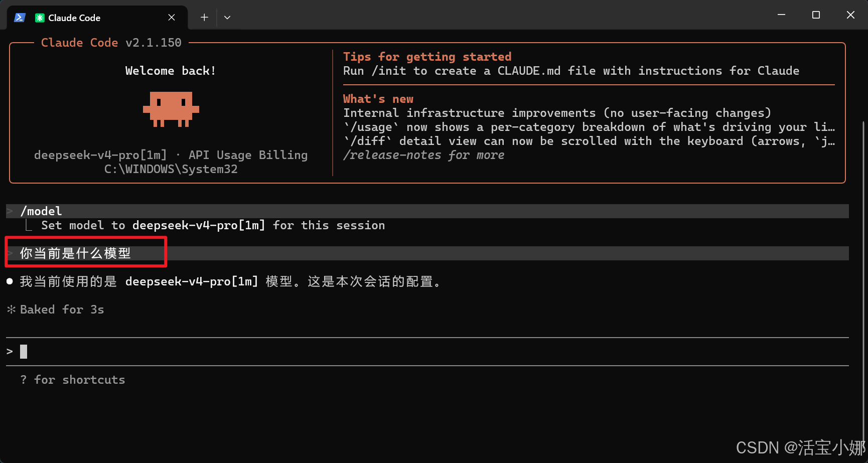Select the Claude Code tab title
This screenshot has width=868, height=463.
74,18
